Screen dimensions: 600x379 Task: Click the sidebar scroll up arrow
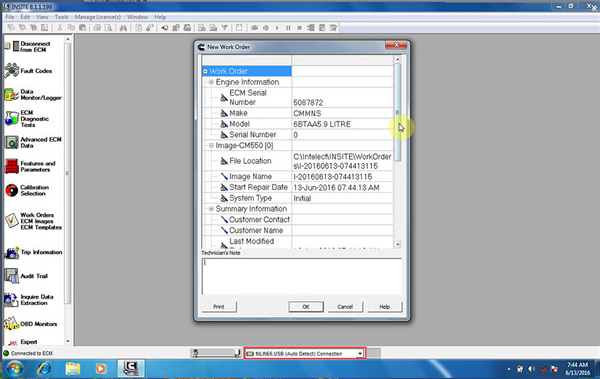[68, 39]
